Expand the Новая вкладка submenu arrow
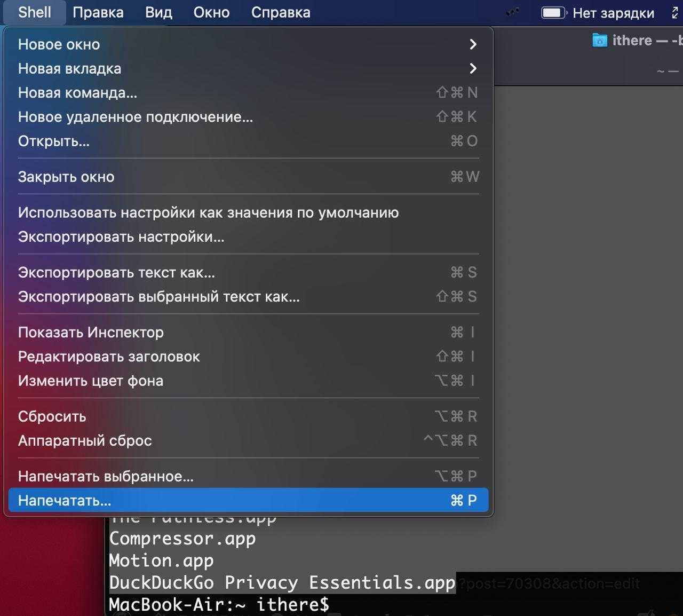Image resolution: width=683 pixels, height=616 pixels. pyautogui.click(x=473, y=68)
